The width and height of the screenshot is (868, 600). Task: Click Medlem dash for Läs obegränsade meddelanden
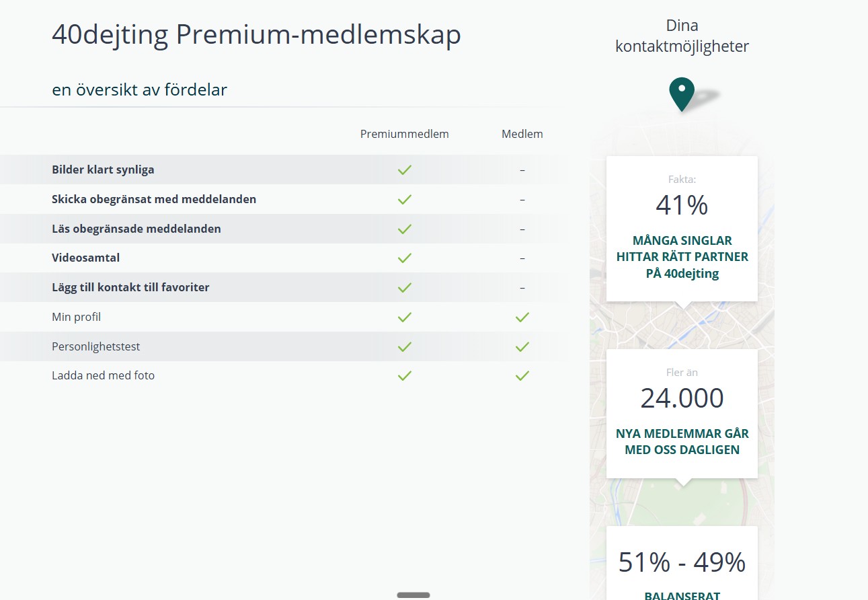(x=522, y=229)
